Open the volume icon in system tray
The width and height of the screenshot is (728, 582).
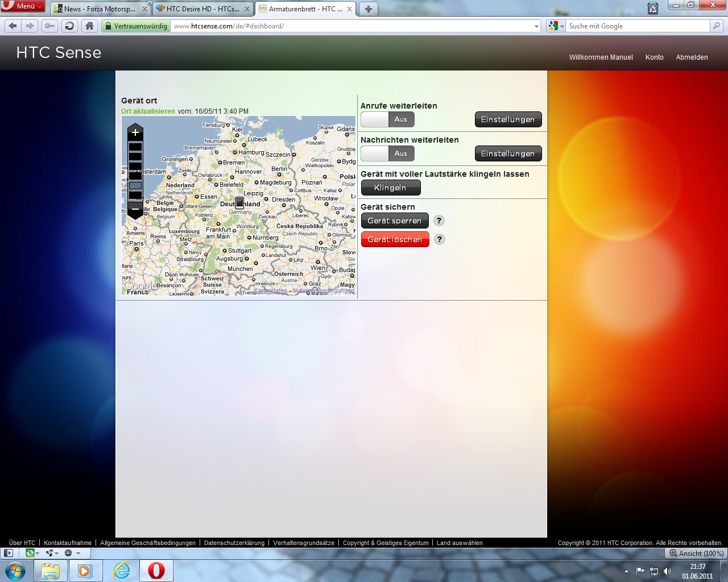pos(667,571)
